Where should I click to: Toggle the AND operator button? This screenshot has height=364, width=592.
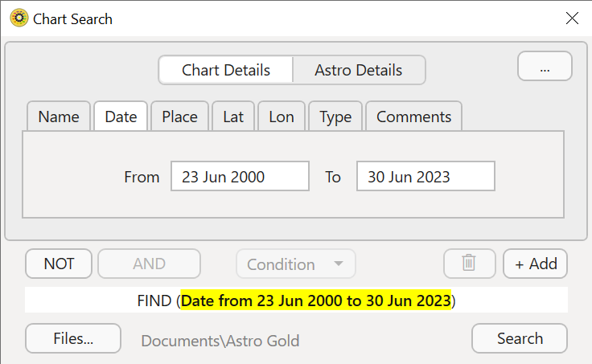coord(149,264)
